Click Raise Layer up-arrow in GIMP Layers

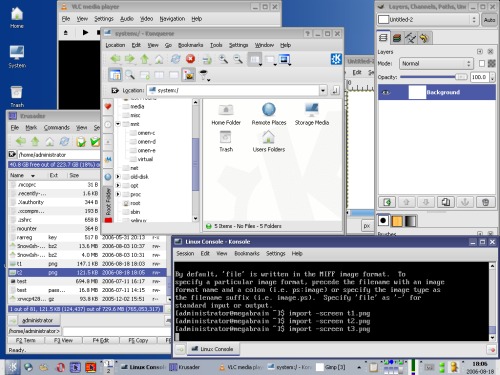coord(406,202)
